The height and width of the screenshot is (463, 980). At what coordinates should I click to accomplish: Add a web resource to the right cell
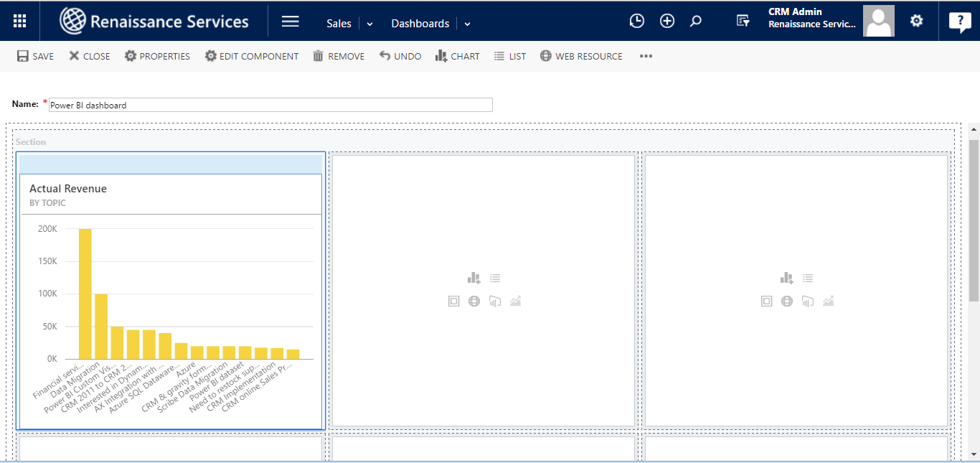point(787,301)
